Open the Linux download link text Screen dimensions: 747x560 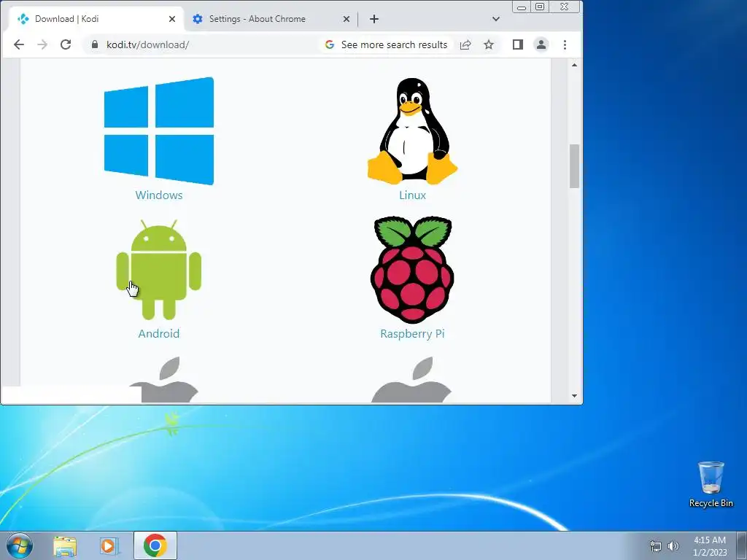pos(413,195)
